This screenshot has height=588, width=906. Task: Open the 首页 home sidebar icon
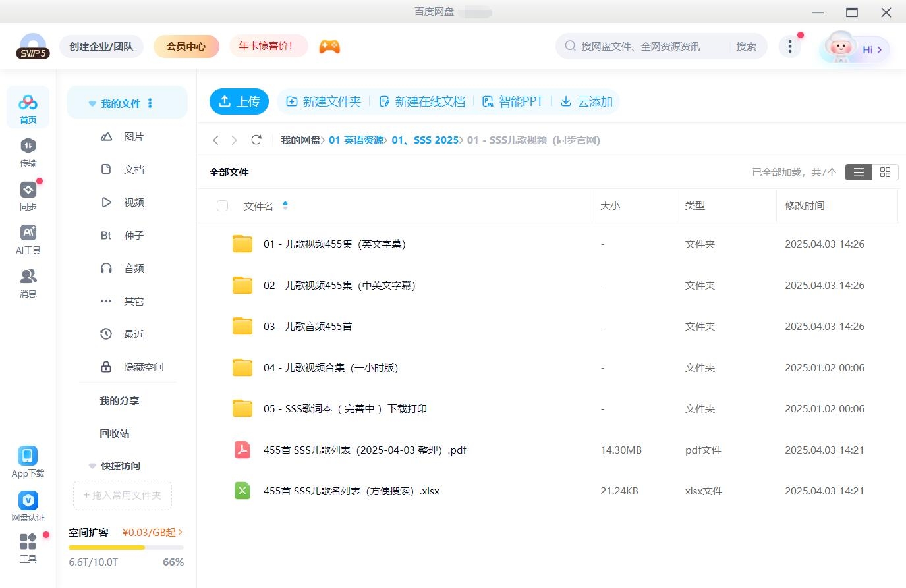point(28,107)
